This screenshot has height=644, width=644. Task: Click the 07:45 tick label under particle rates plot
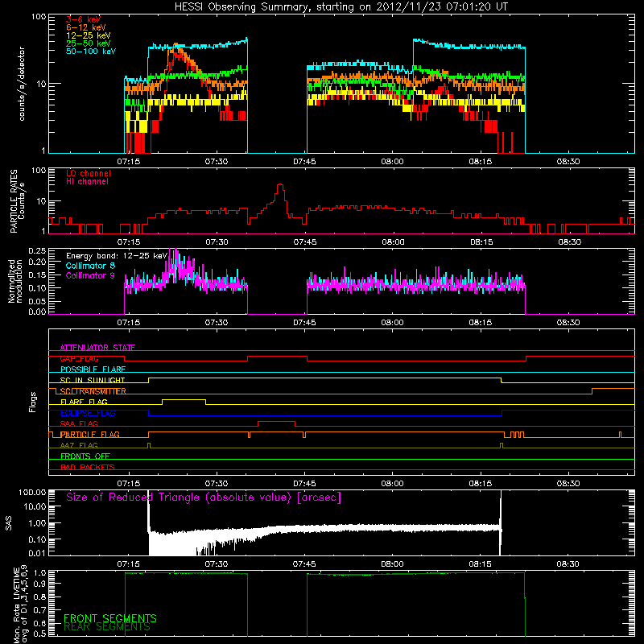pyautogui.click(x=305, y=242)
